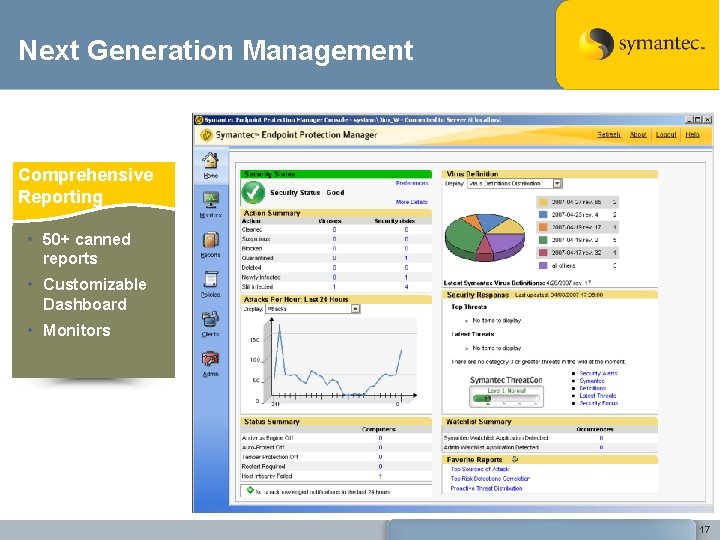This screenshot has height=540, width=720.
Task: Open the Preferences link in Security Status
Action: pyautogui.click(x=412, y=183)
